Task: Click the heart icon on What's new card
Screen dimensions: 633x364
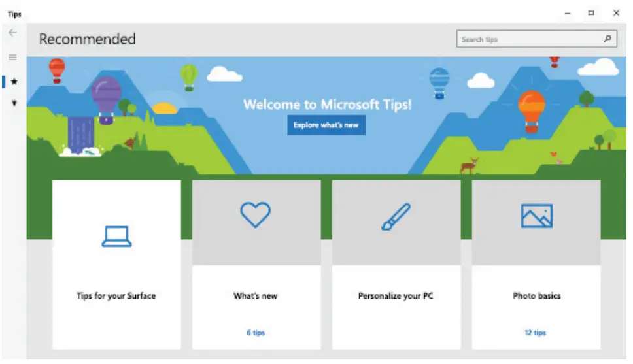Action: [255, 215]
